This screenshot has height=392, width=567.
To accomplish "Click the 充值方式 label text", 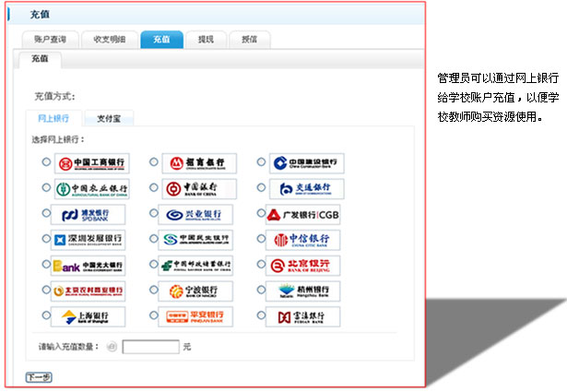I will point(54,96).
